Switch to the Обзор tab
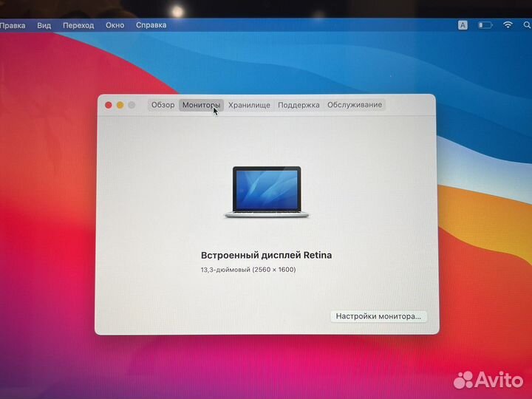This screenshot has height=399, width=532. coord(163,105)
